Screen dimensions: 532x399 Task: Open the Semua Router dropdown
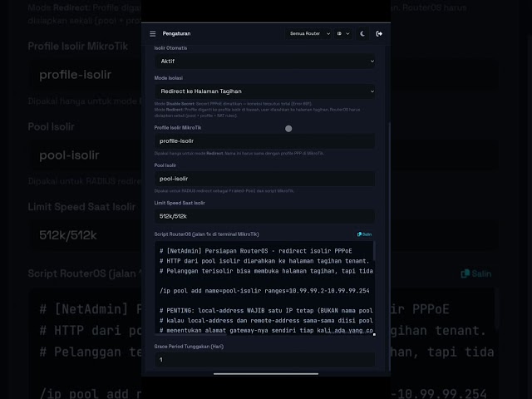308,33
